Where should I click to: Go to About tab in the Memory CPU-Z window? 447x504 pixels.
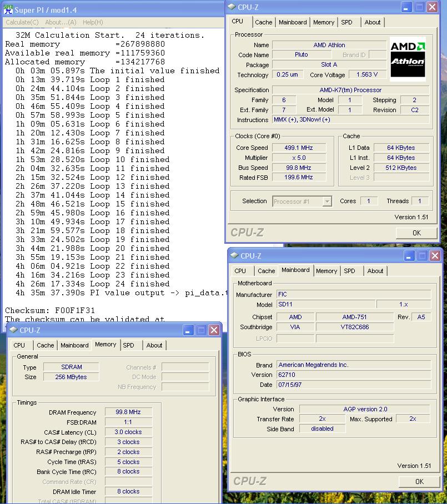154,345
